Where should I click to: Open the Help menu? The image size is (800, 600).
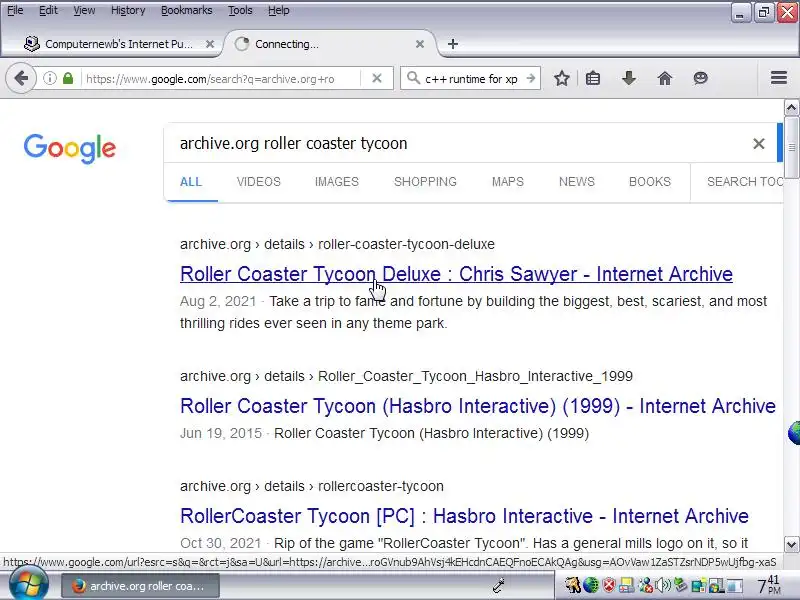[279, 10]
